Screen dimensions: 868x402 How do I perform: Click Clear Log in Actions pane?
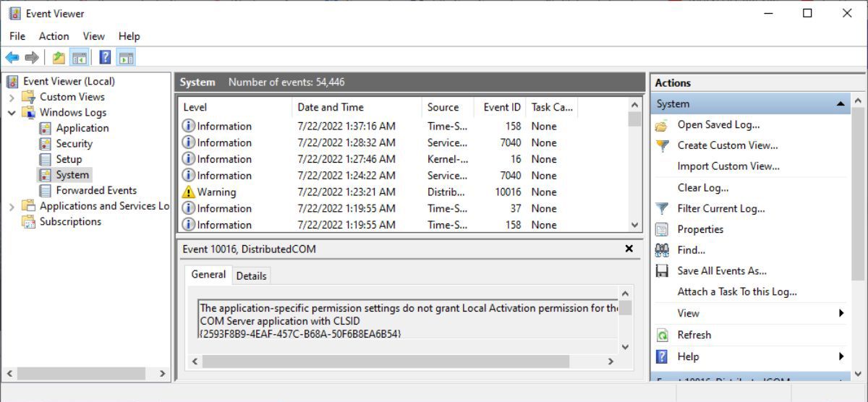[702, 188]
